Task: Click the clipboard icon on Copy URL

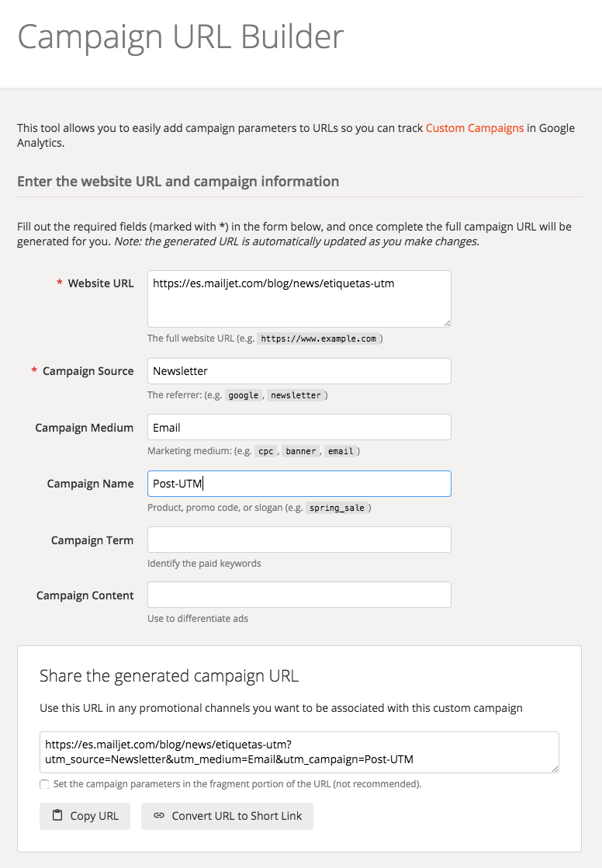Action: 57,816
